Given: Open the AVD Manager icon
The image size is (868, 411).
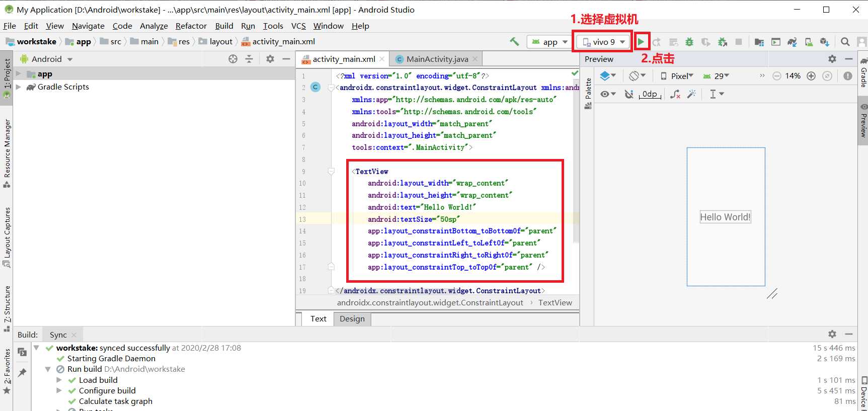Looking at the screenshot, I should point(809,42).
